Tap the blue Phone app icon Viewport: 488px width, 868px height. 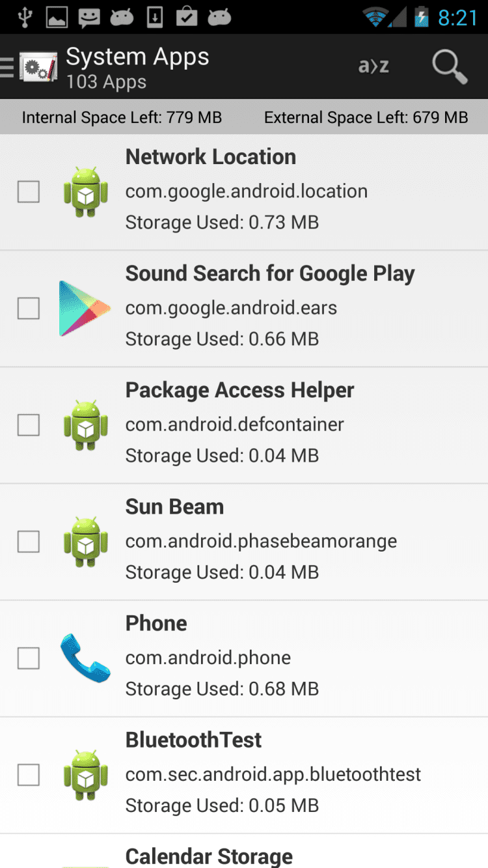point(85,658)
